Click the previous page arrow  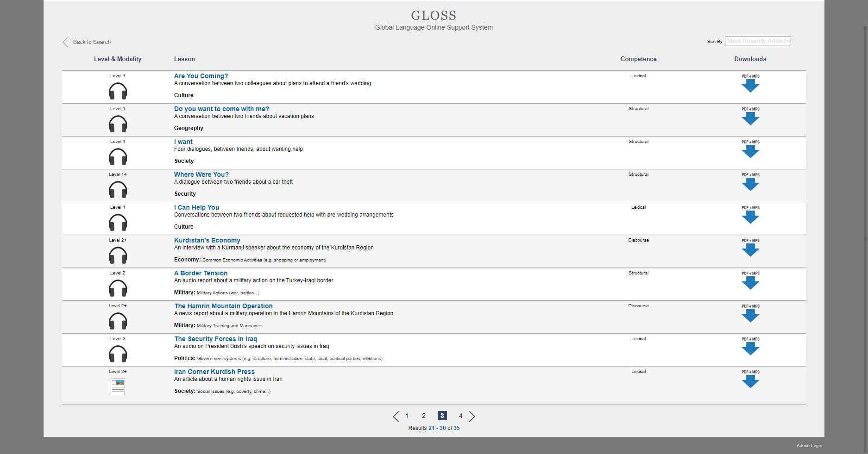point(396,416)
